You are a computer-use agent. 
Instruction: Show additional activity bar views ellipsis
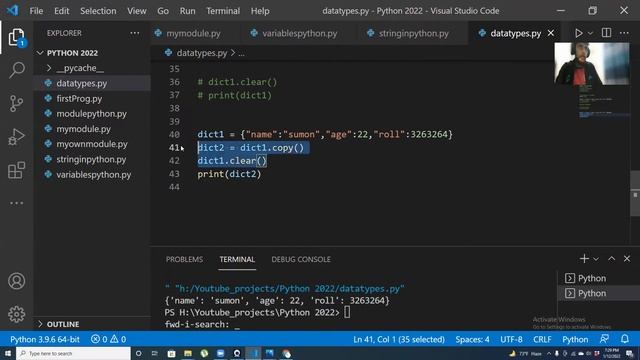coord(16,203)
